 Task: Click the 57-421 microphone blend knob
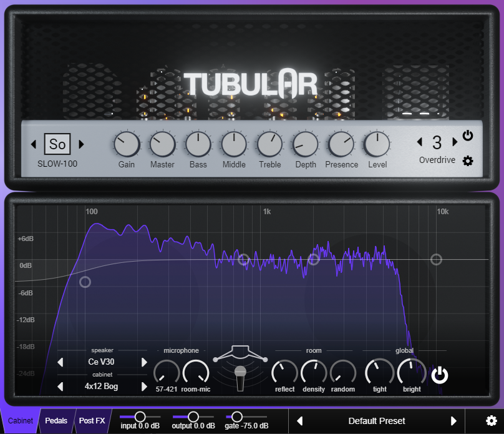(x=167, y=373)
